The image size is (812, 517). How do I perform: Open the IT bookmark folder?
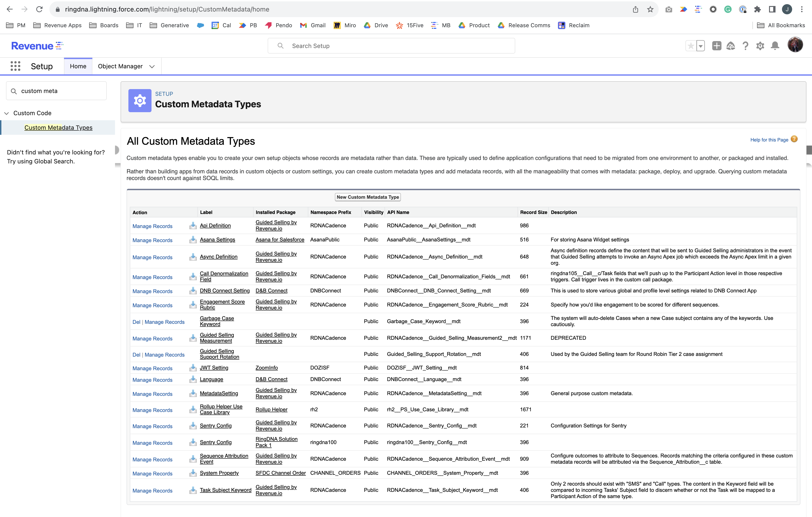click(x=134, y=25)
